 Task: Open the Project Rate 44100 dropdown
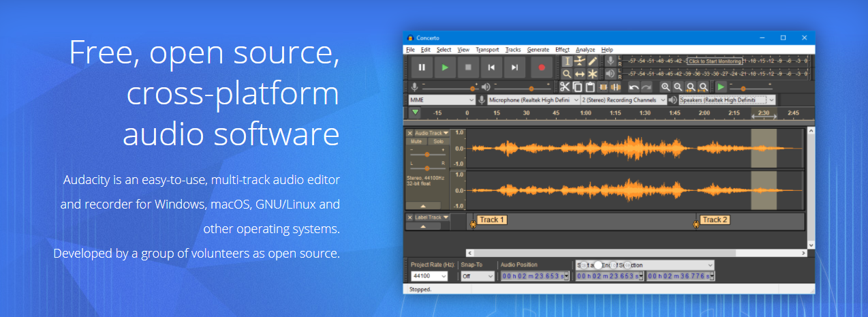(429, 276)
